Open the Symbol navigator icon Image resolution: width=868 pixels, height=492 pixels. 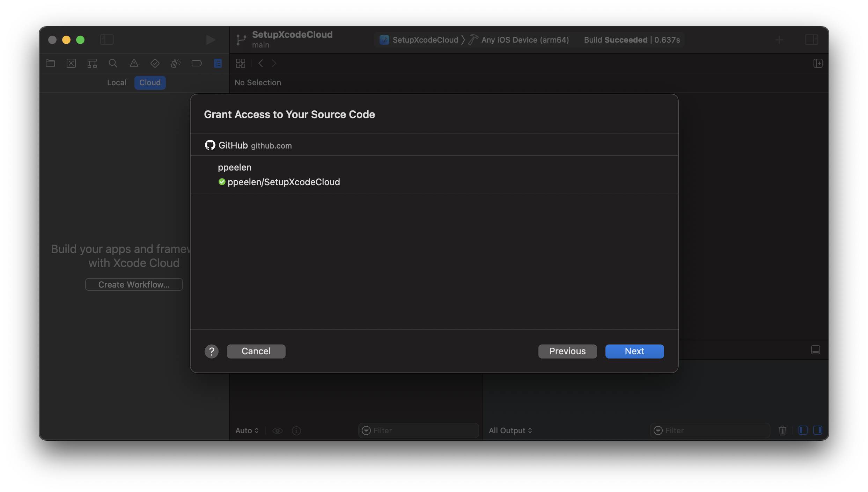click(92, 63)
